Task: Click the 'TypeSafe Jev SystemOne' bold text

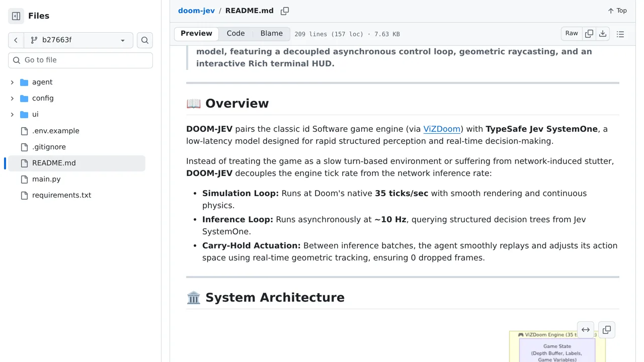Action: 542,129
